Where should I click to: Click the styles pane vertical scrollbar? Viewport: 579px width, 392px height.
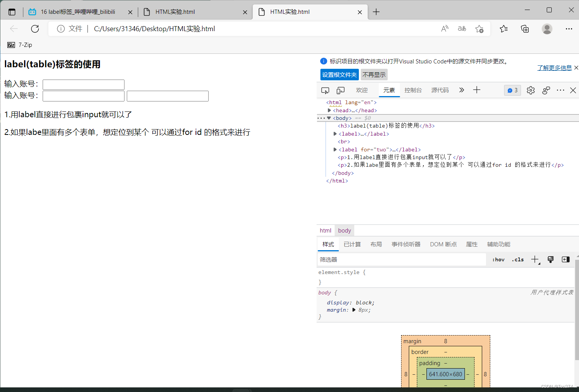coord(577,309)
